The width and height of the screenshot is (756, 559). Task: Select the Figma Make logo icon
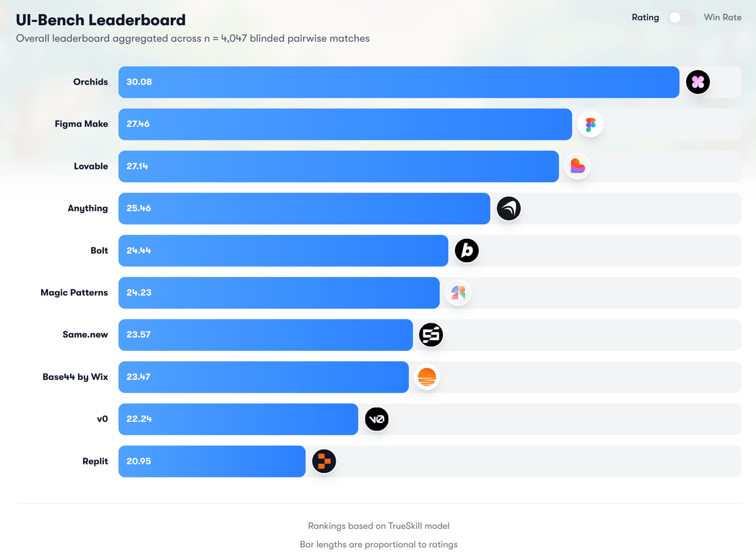point(590,124)
